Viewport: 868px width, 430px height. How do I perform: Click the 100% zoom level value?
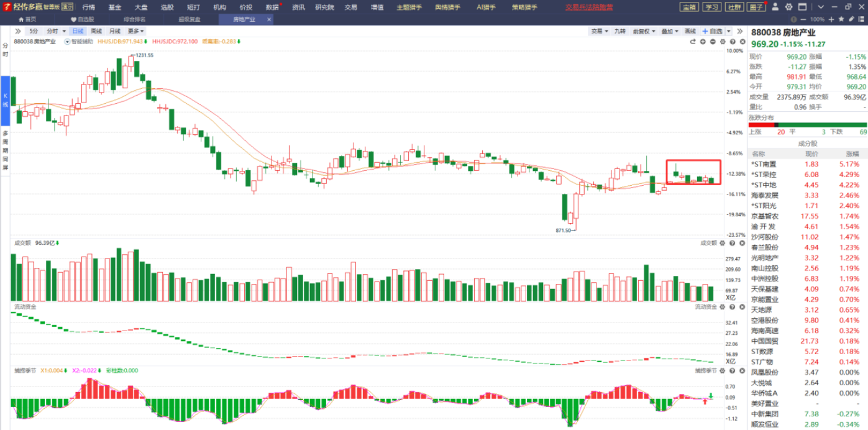(x=817, y=19)
